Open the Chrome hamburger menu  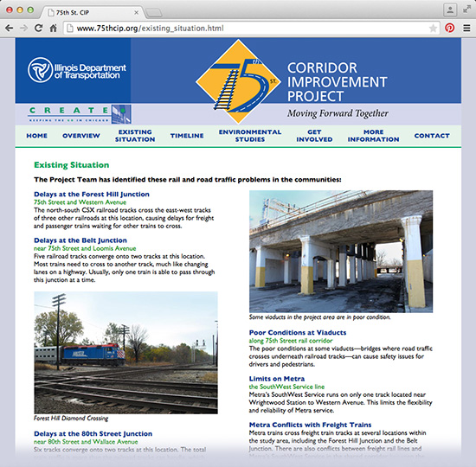[466, 29]
